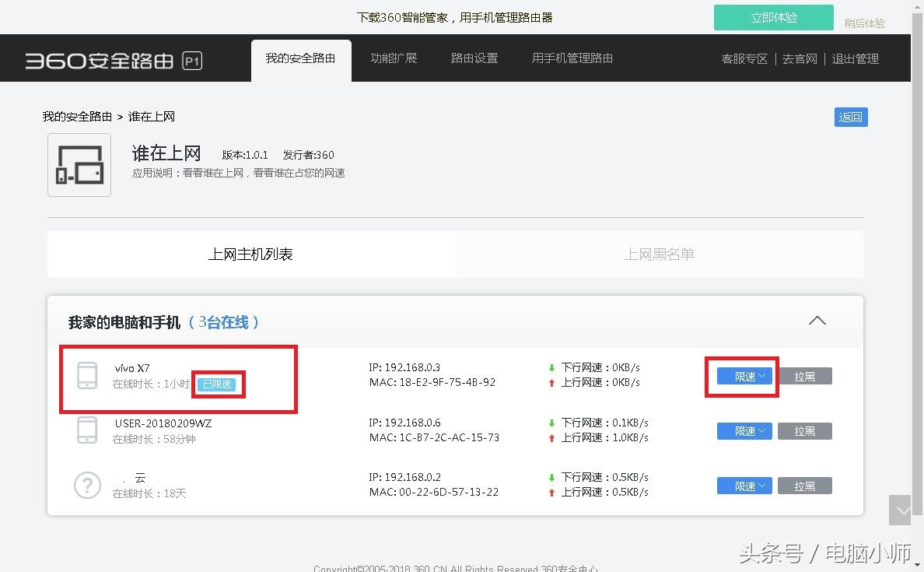Click the 去官网 link

click(x=800, y=58)
